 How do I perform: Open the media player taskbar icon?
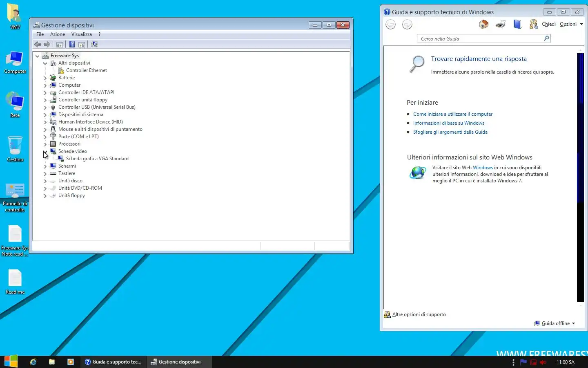click(70, 362)
